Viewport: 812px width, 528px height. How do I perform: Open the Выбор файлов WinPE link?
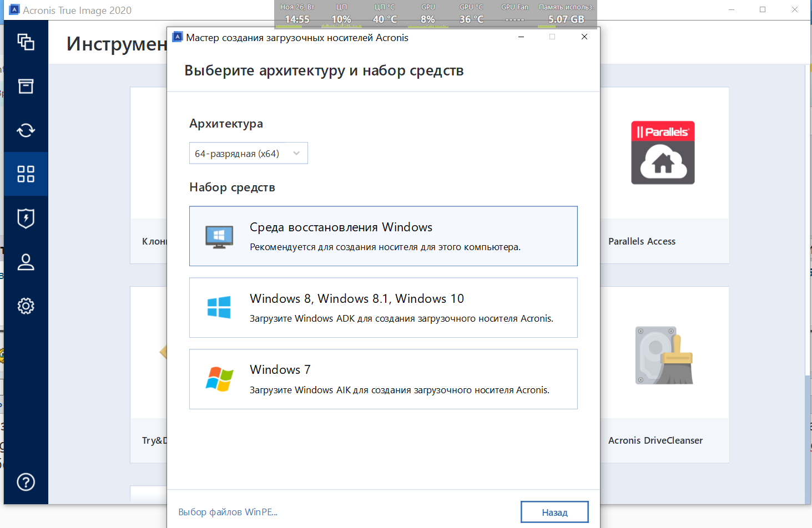point(228,512)
